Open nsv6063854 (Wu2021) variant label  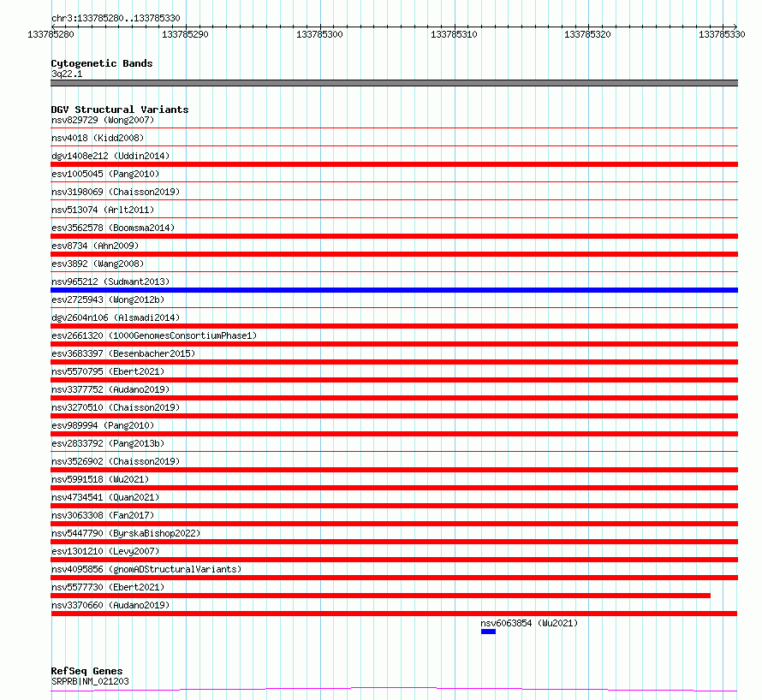[529, 623]
